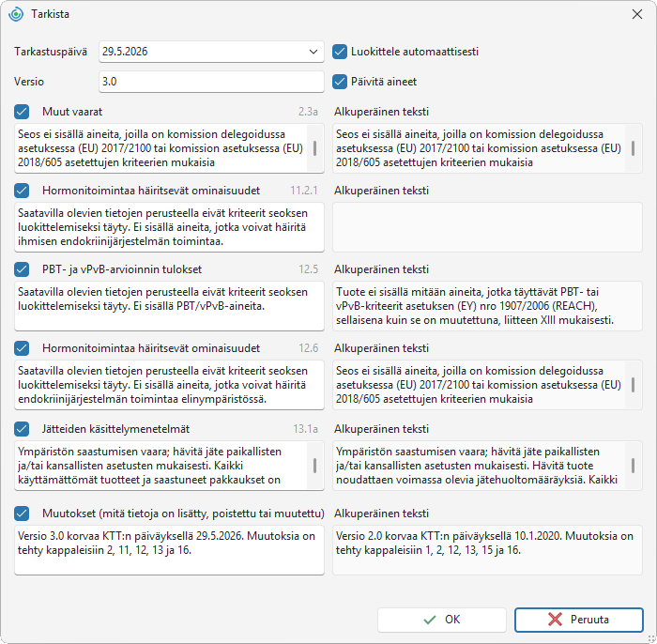Click the 11.2.1 Hormonitoimintaa text box
This screenshot has height=644, width=657.
pyautogui.click(x=169, y=227)
